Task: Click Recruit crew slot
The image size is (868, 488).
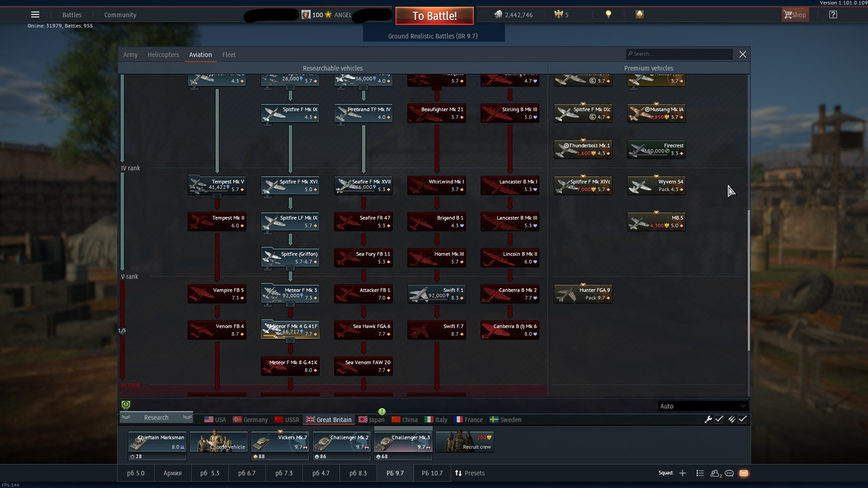Action: click(x=465, y=441)
